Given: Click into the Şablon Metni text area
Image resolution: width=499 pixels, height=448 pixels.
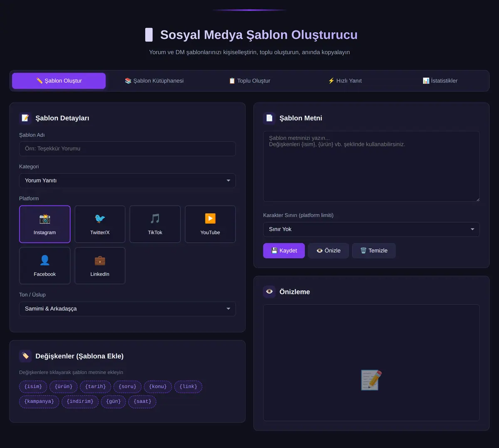Looking at the screenshot, I should 371,167.
